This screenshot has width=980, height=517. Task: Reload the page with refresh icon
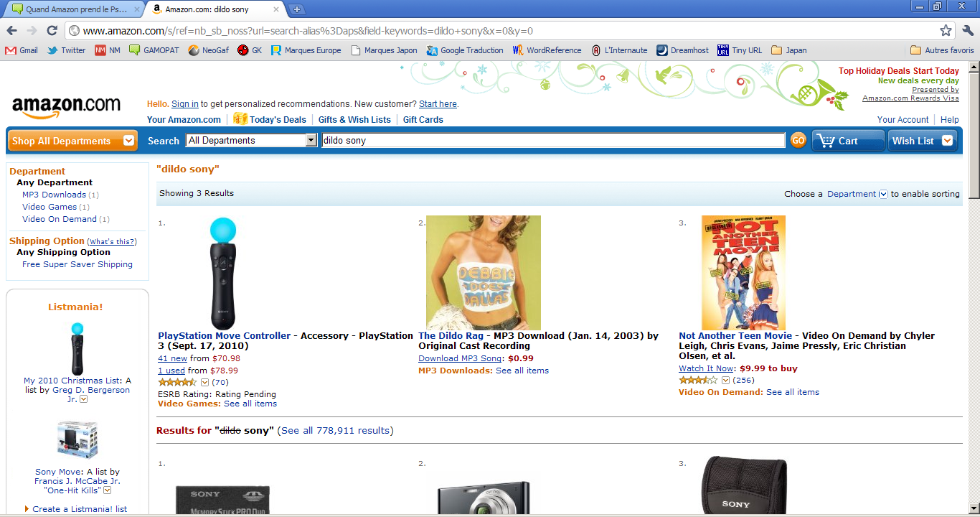(52, 31)
